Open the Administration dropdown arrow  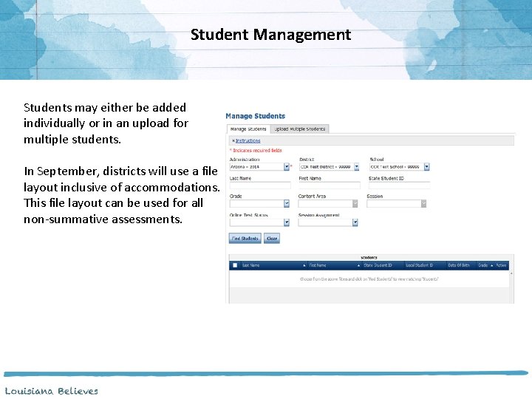coord(287,166)
